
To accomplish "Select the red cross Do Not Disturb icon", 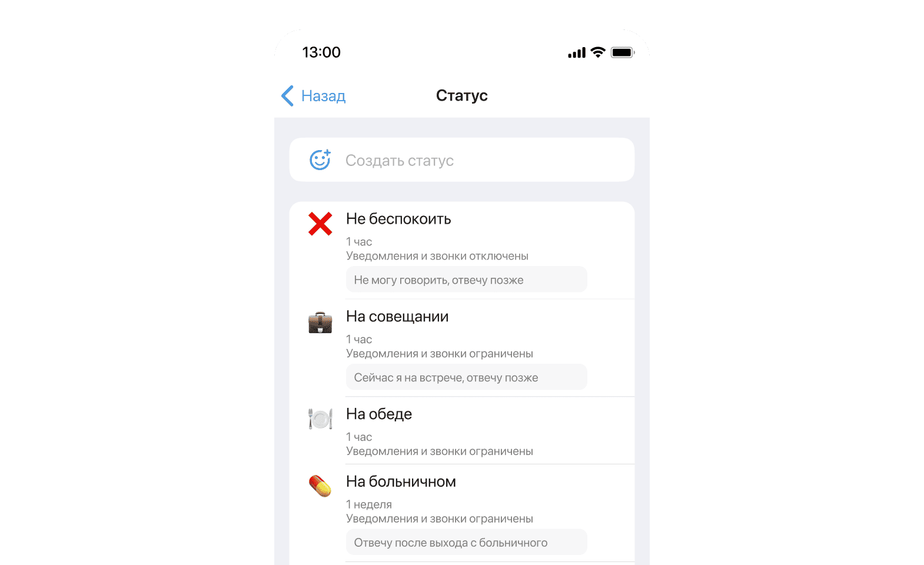I will (320, 224).
